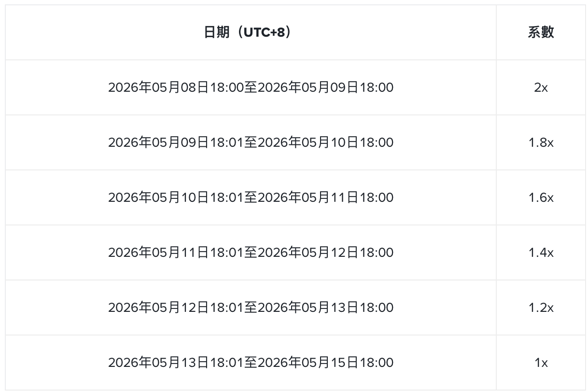Screen dimensions: 588x392
Task: Select the 2x coefficient cell
Action: [x=541, y=87]
